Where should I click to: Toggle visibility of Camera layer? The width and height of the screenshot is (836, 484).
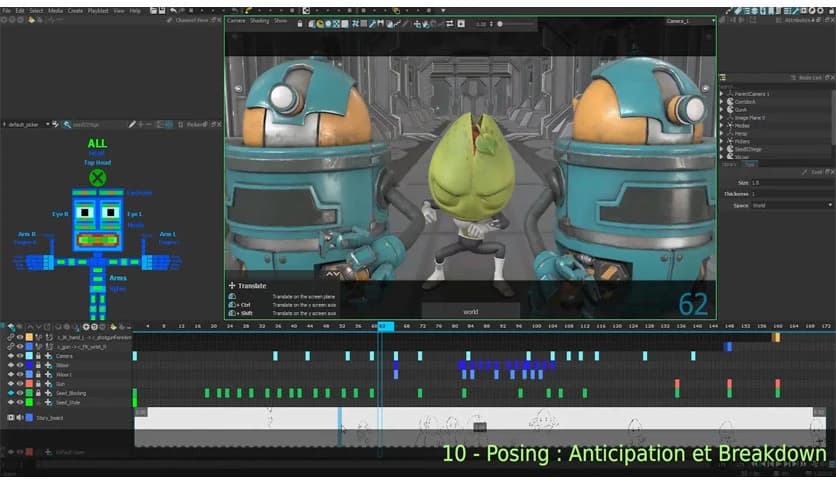click(20, 356)
